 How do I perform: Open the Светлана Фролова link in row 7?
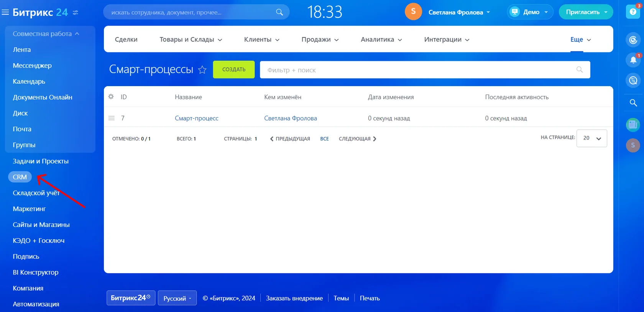(291, 118)
